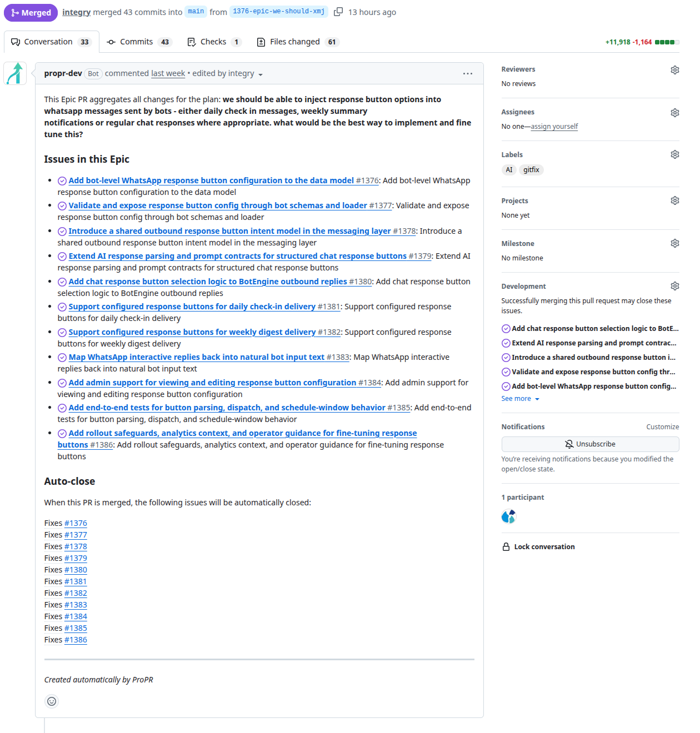Open issue 'Add rollout safeguards, analytics context'
Screen dimensions: 700x733
(x=243, y=433)
